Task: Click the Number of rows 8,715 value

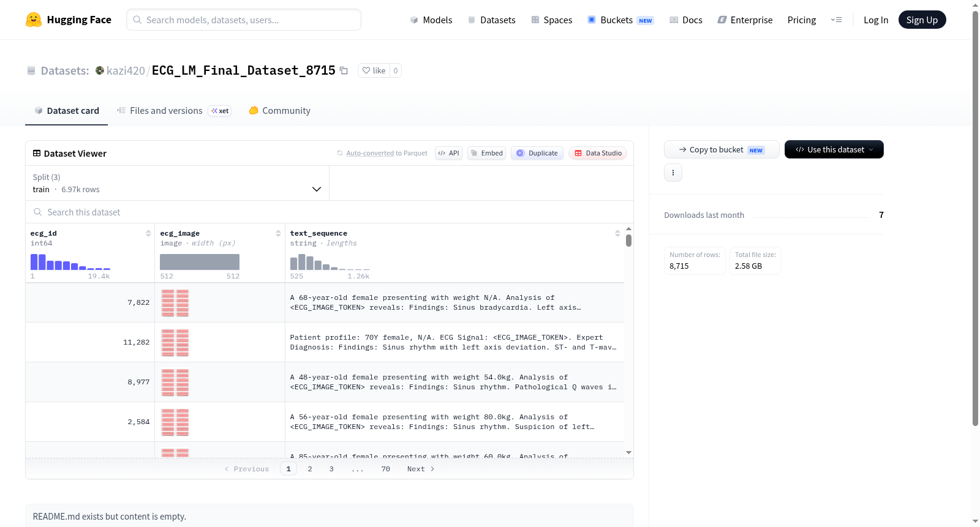Action: click(679, 266)
